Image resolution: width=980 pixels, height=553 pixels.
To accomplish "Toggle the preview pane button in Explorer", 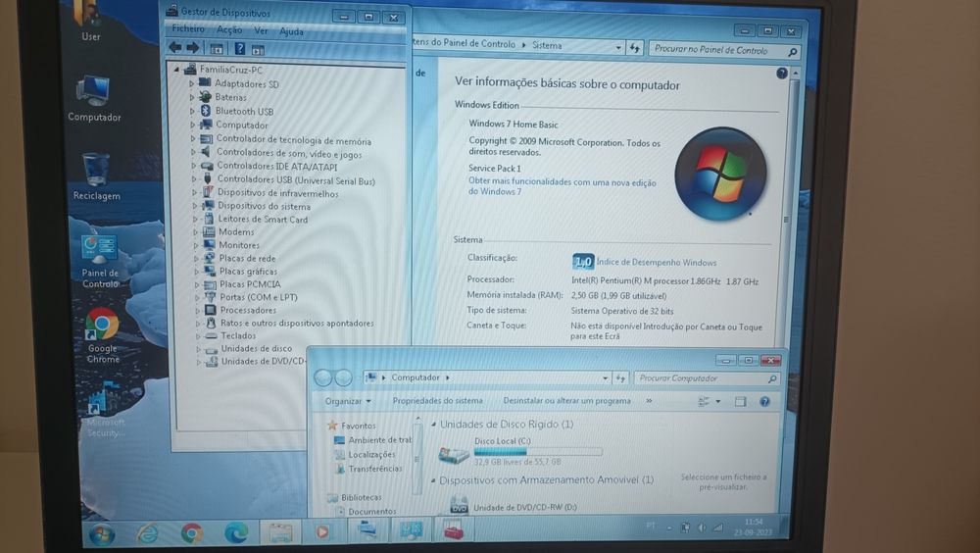I will point(741,402).
